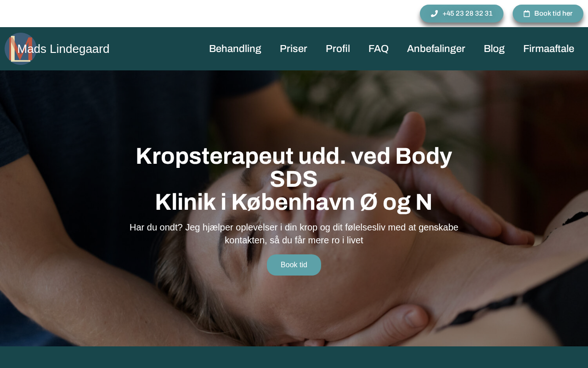The image size is (588, 368).
Task: Click the calendar icon beside Book tid her
Action: click(527, 14)
